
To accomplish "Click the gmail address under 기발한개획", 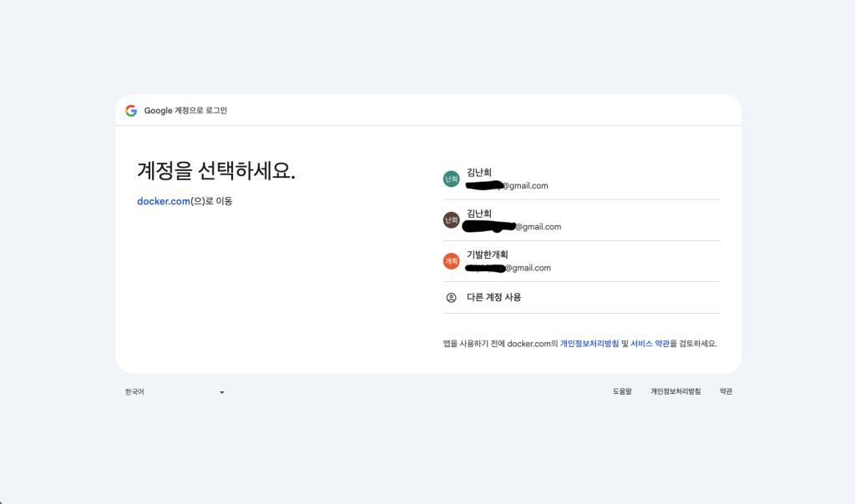I will tap(509, 268).
